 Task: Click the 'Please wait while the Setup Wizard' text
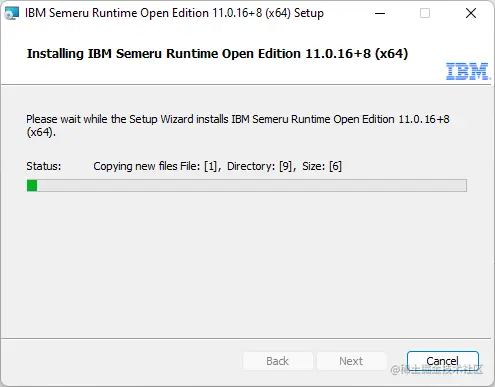pyautogui.click(x=238, y=125)
